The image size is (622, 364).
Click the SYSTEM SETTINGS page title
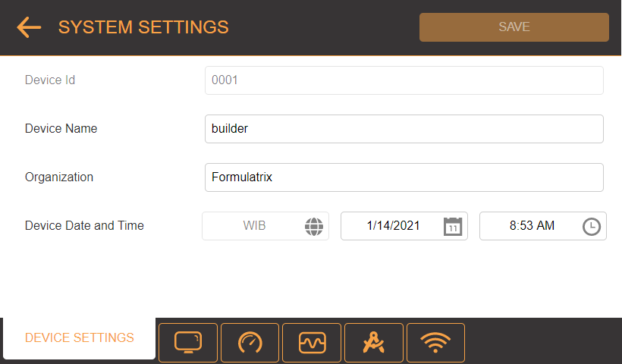click(x=143, y=27)
